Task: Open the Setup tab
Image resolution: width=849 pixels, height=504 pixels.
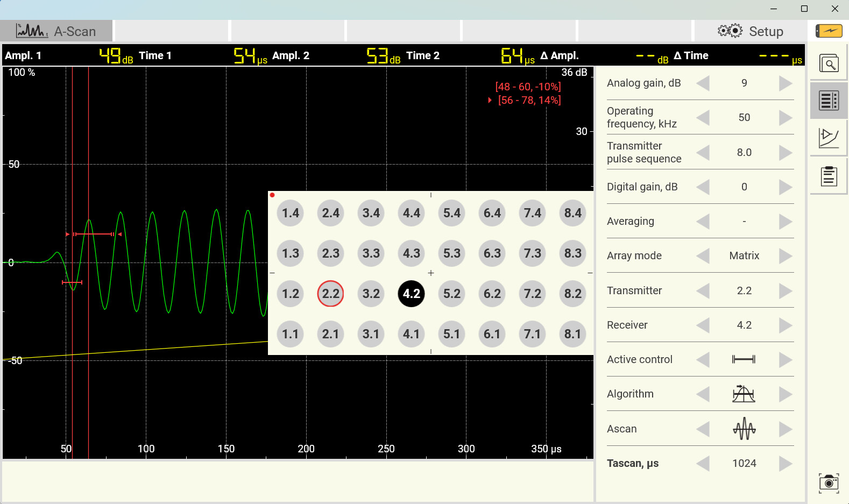Action: 751,31
